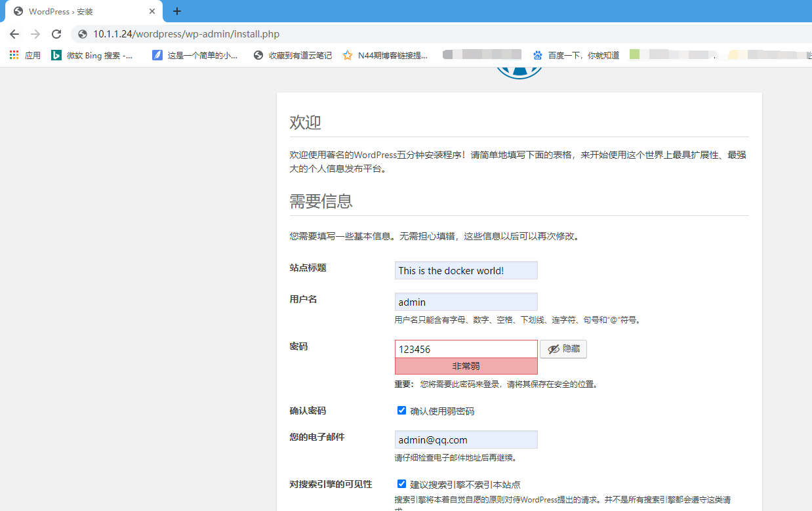Image resolution: width=812 pixels, height=511 pixels.
Task: Click the 确认密码 label
Action: [308, 411]
